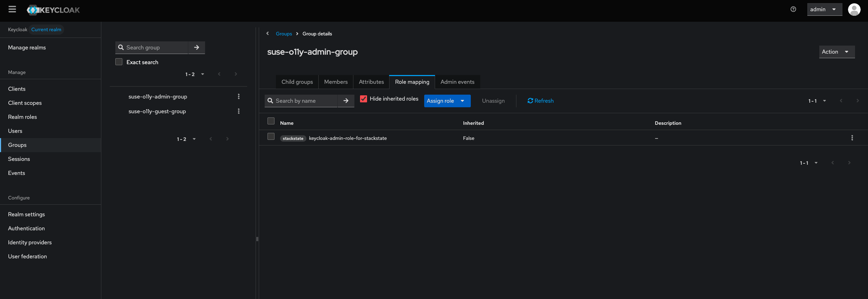Enable the Exact search checkbox
This screenshot has height=299, width=868.
[x=119, y=62]
